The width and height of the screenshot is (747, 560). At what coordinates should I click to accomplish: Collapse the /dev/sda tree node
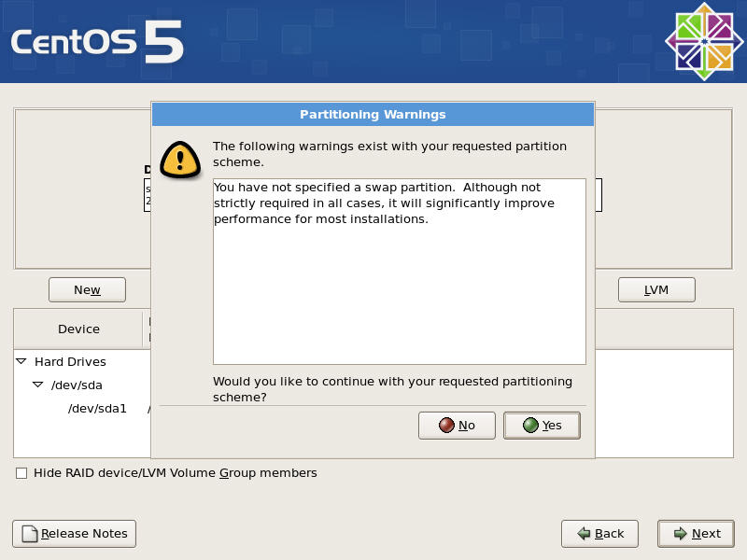(x=37, y=385)
